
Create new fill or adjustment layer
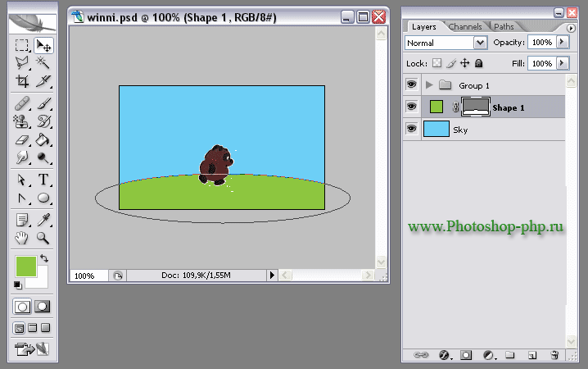tap(488, 355)
